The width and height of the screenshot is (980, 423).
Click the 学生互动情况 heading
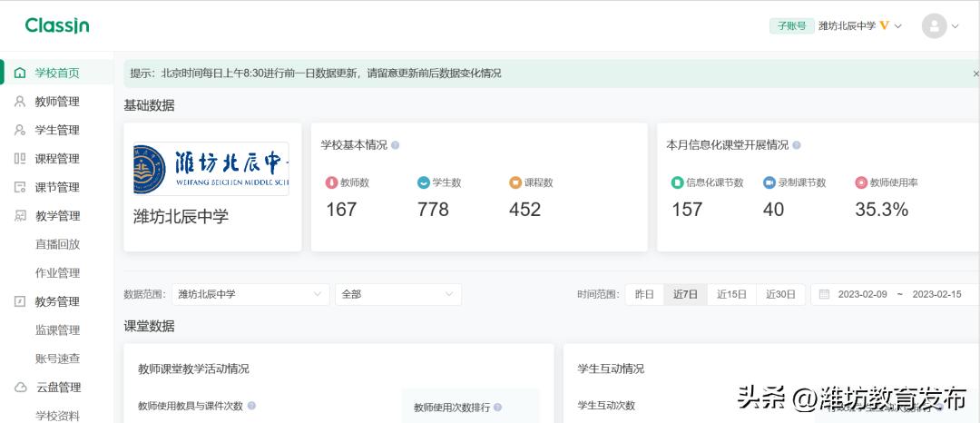611,369
